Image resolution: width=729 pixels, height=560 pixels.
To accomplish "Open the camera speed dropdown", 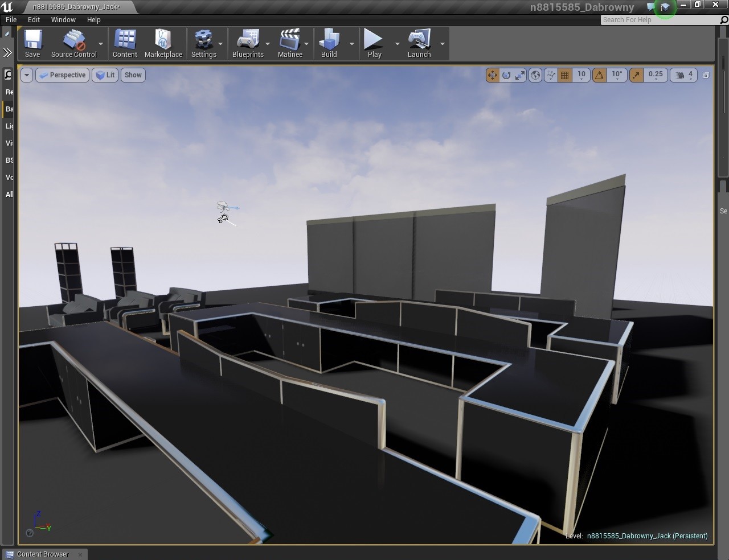I will (683, 75).
